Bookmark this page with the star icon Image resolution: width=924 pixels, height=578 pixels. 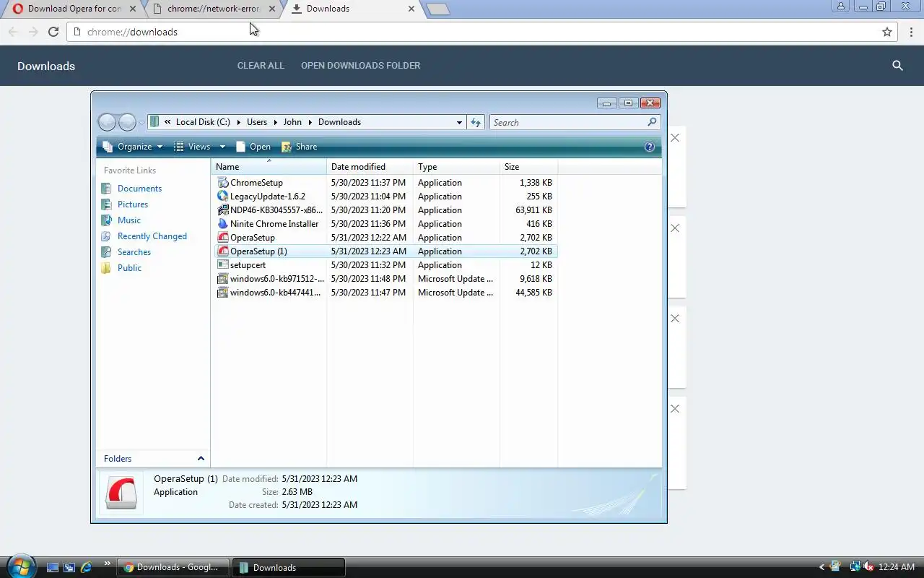[x=887, y=32]
